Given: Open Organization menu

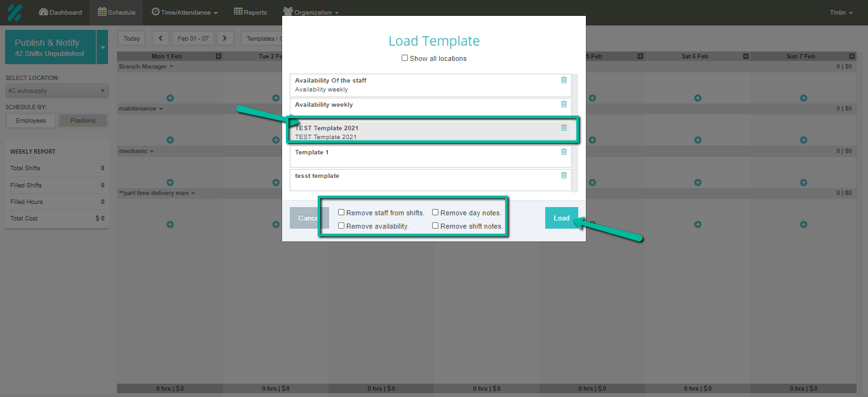Looking at the screenshot, I should click(311, 13).
